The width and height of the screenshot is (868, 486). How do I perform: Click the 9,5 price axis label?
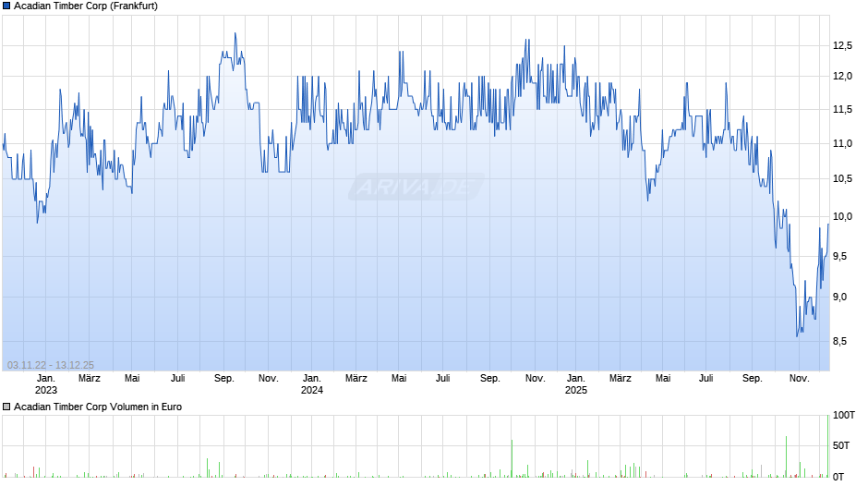(839, 256)
